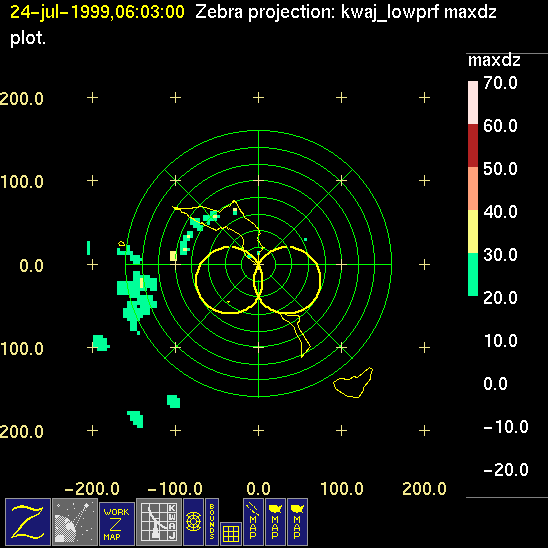Click the 24-jul-1999,06:03:00 timestamp
Image resolution: width=548 pixels, height=548 pixels.
click(x=97, y=12)
